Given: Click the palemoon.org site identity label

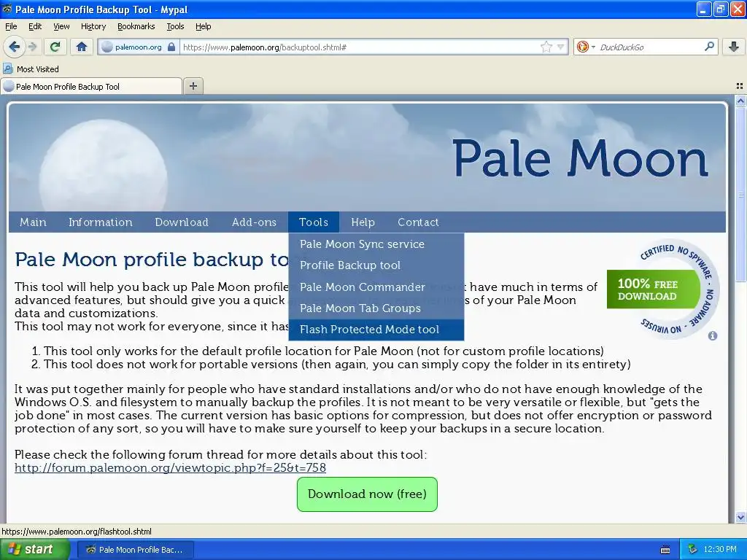Looking at the screenshot, I should pyautogui.click(x=138, y=47).
